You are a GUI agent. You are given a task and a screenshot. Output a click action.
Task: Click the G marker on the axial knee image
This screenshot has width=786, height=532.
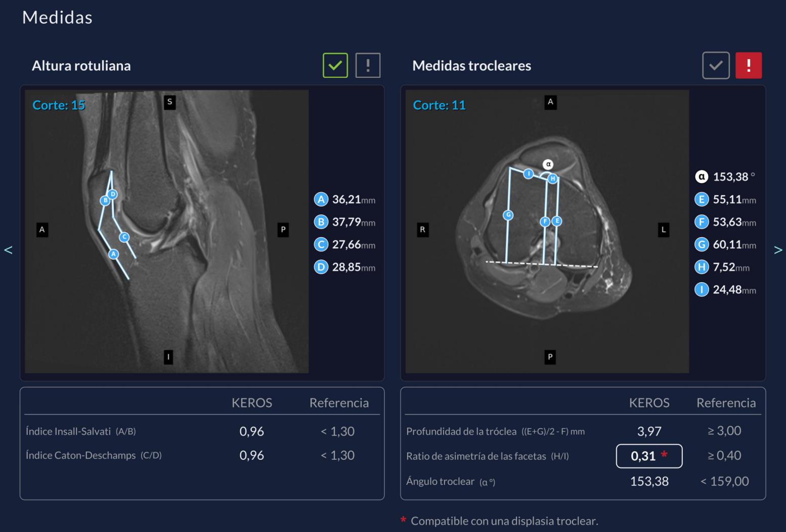(x=508, y=215)
